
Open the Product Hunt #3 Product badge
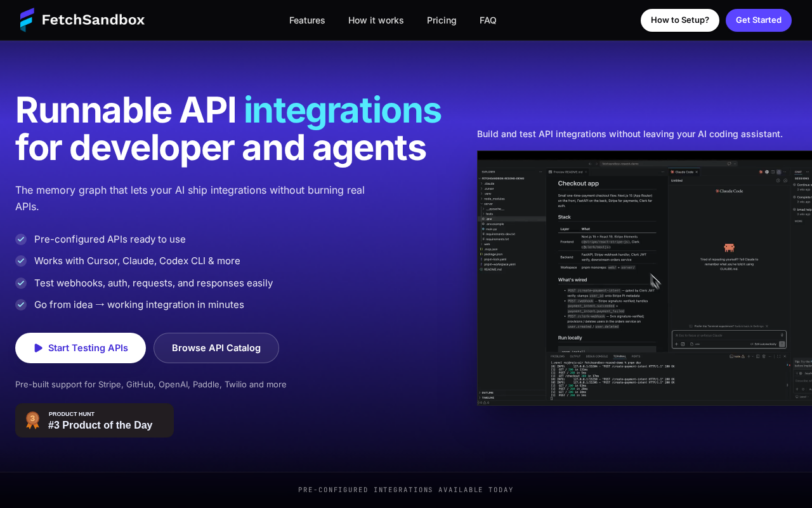[95, 420]
